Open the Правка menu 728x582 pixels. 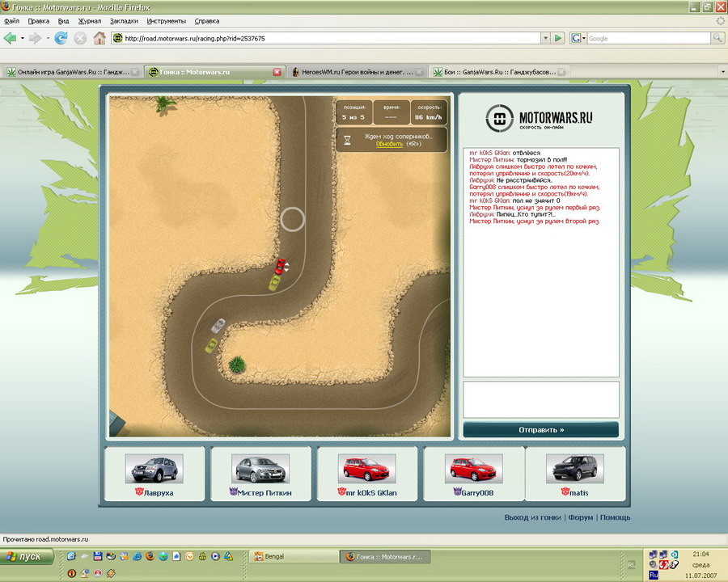click(x=39, y=21)
